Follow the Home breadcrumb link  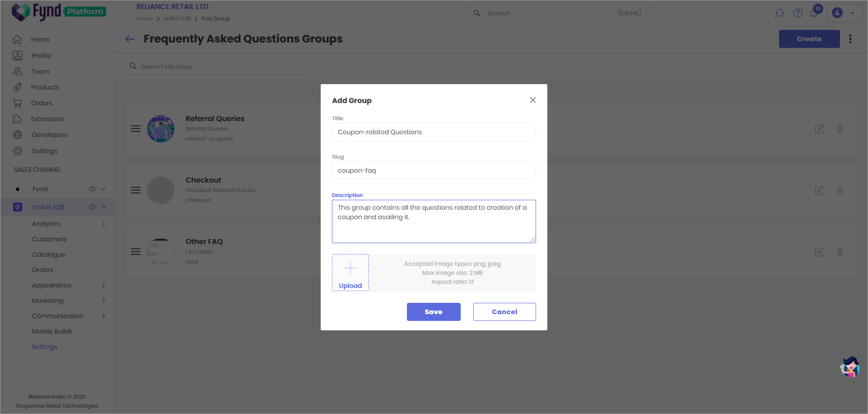[145, 19]
